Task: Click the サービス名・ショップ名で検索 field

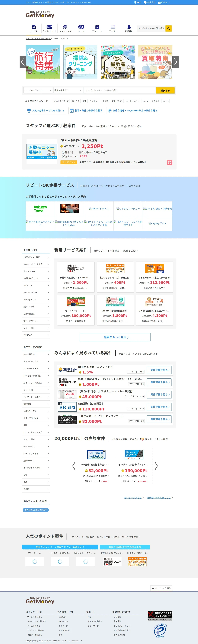Action: pos(151,28)
